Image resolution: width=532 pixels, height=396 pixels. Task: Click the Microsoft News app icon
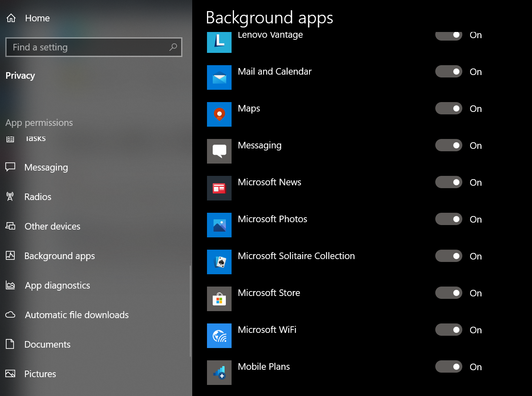[219, 188]
